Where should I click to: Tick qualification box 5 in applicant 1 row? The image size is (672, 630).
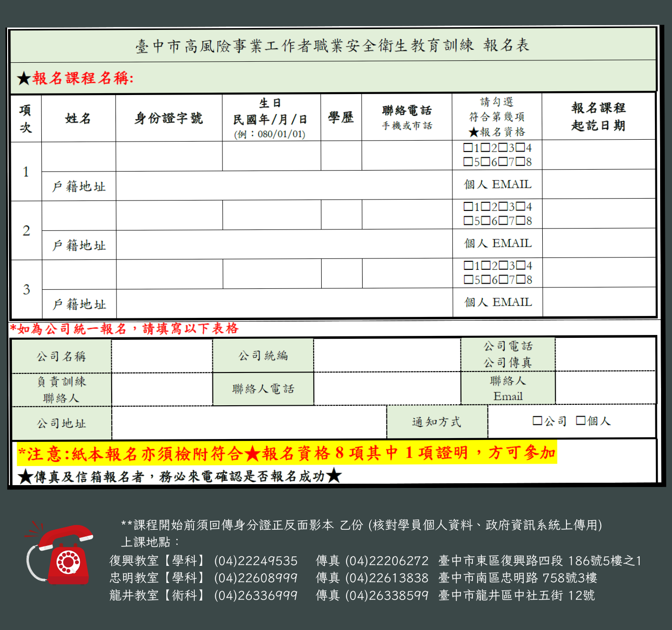tap(468, 162)
